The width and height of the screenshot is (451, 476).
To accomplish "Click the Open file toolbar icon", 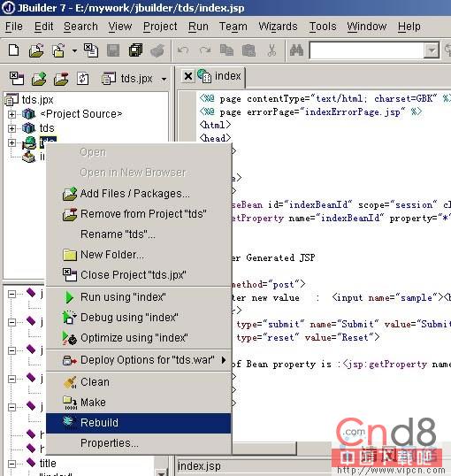I will [x=36, y=50].
